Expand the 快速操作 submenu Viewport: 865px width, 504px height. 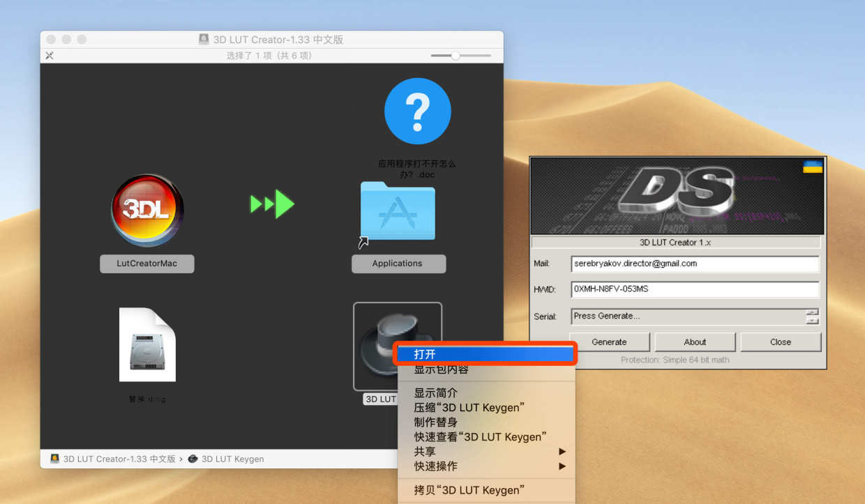[486, 466]
